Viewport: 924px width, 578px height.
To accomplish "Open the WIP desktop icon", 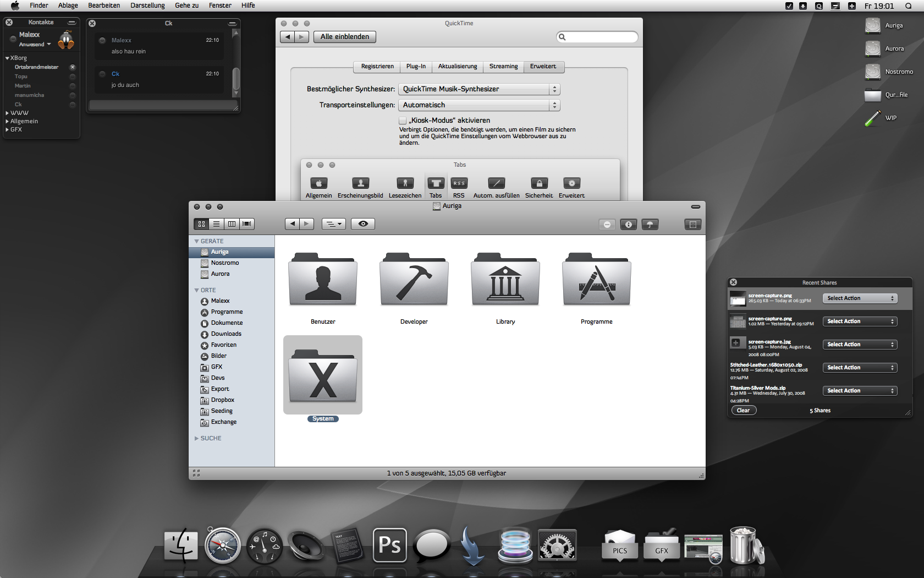I will 873,118.
